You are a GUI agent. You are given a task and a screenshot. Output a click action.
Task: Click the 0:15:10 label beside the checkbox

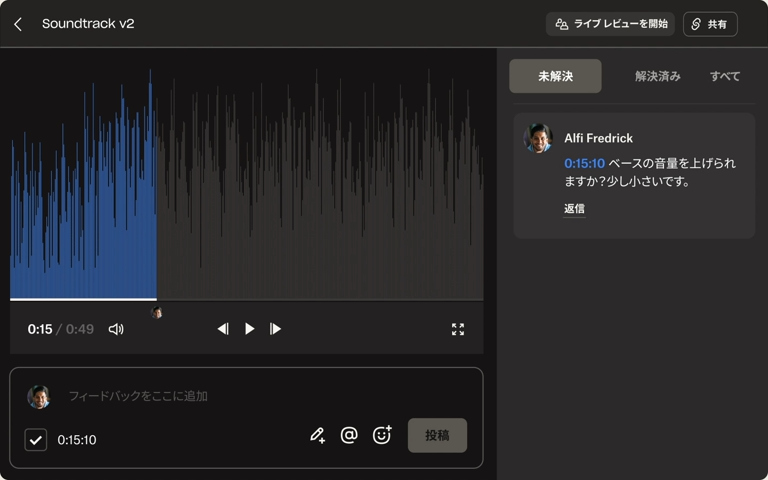(x=77, y=440)
